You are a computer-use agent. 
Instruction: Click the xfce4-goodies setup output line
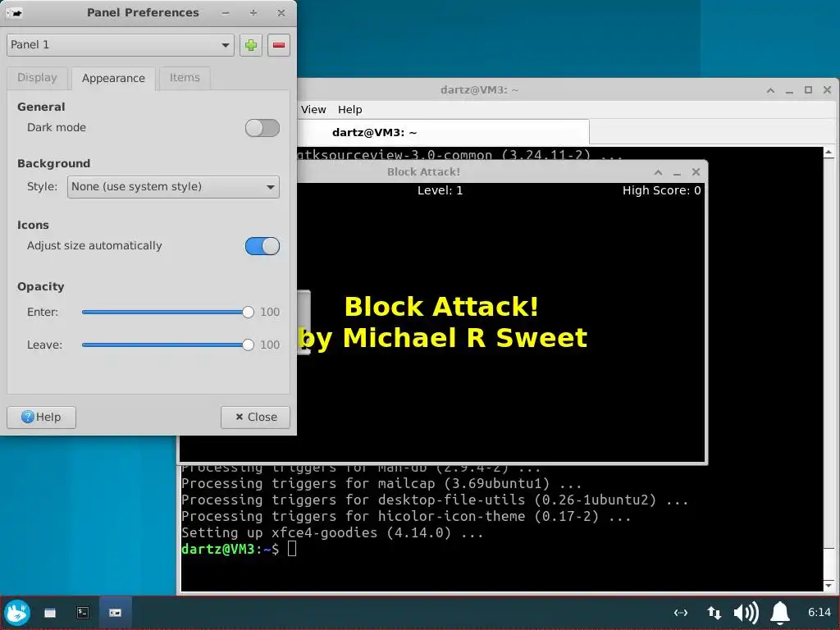[x=332, y=533]
